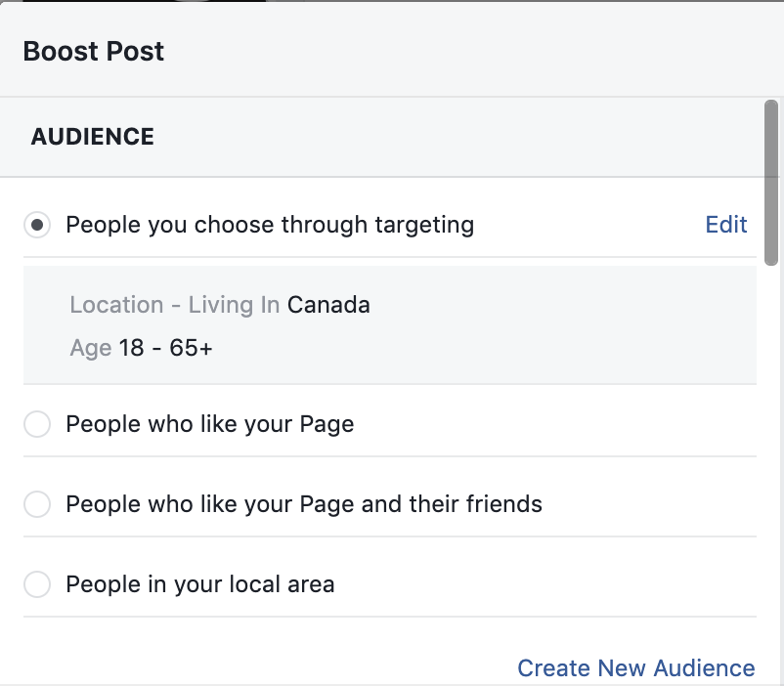Screen dimensions: 784x686
Task: Select 'People in your local area' radio button
Action: pos(37,585)
